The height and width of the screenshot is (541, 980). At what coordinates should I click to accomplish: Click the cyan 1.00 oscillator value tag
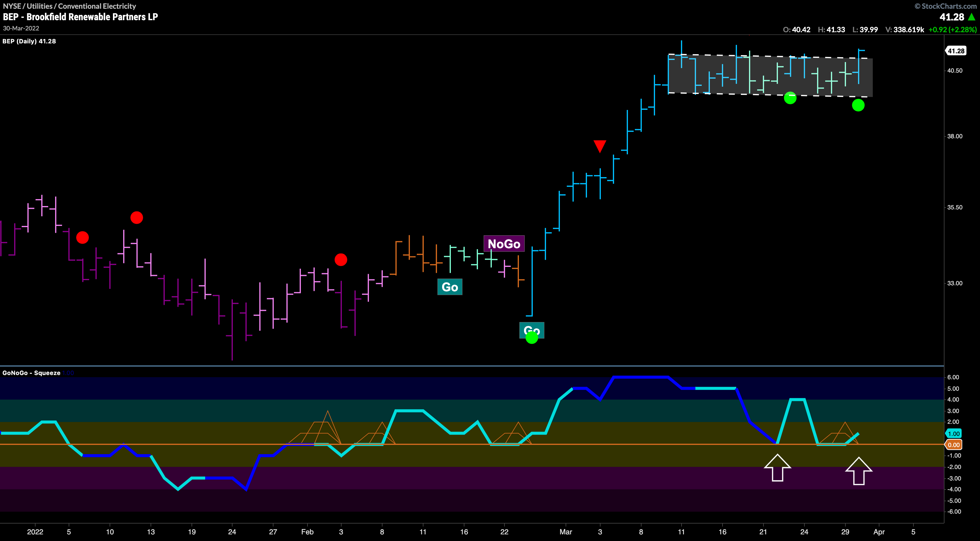(953, 434)
